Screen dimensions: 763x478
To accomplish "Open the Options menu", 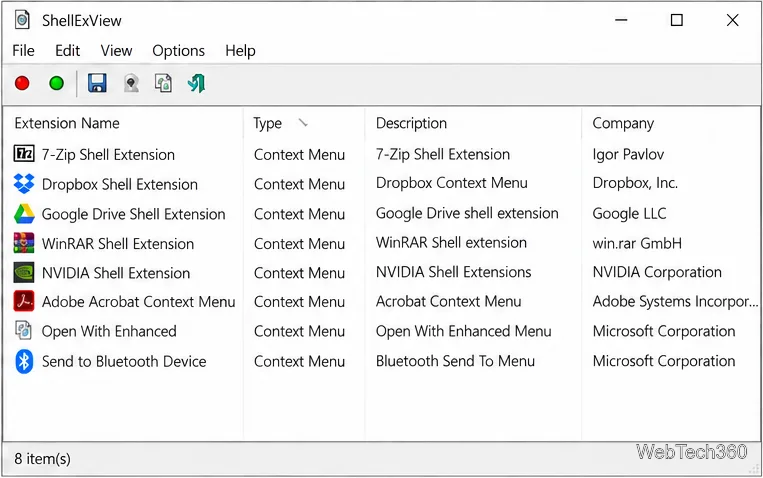I will (179, 51).
